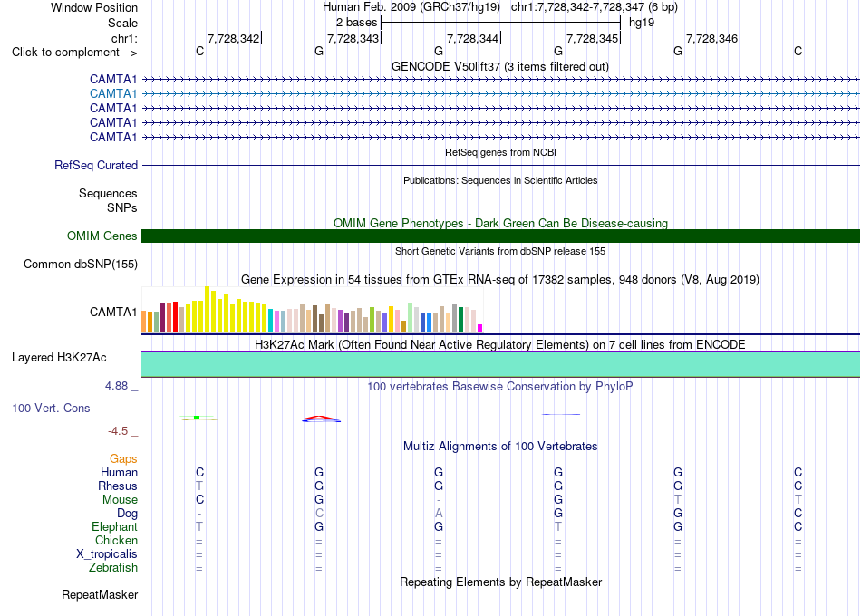The width and height of the screenshot is (861, 616).
Task: Click the Dog species label
Action: point(127,514)
